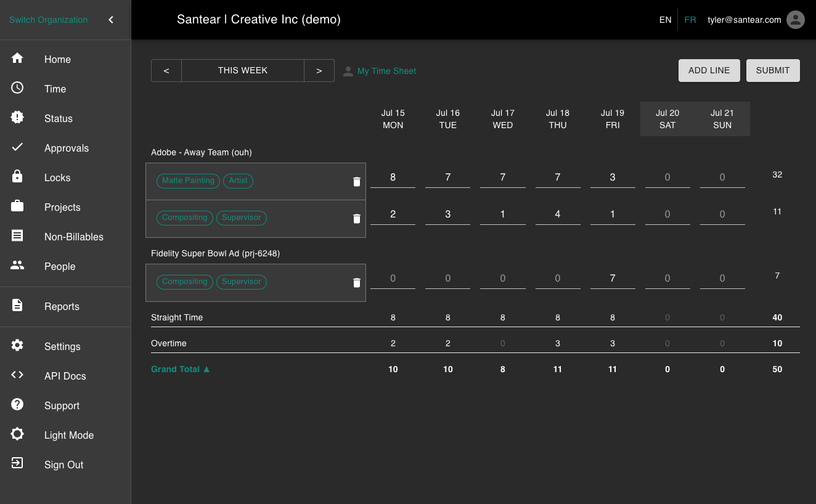Edit Matte Painting hours for Jul 19 FRI
Image resolution: width=816 pixels, height=504 pixels.
tap(613, 177)
